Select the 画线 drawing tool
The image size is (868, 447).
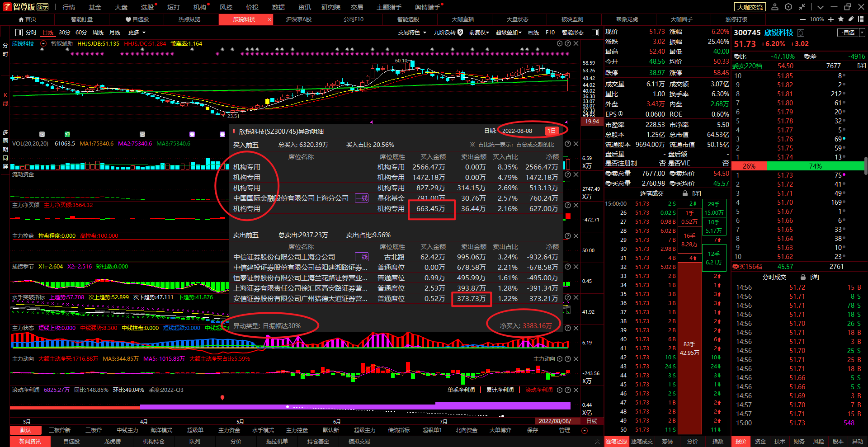tap(533, 33)
